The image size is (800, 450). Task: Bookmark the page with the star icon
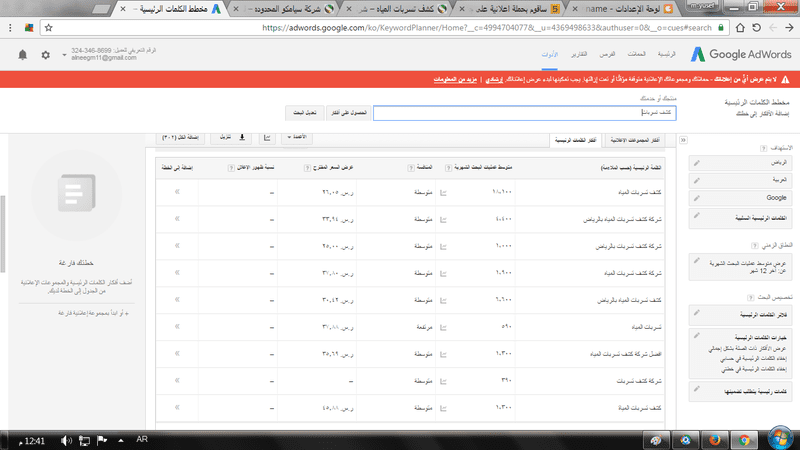coord(48,28)
